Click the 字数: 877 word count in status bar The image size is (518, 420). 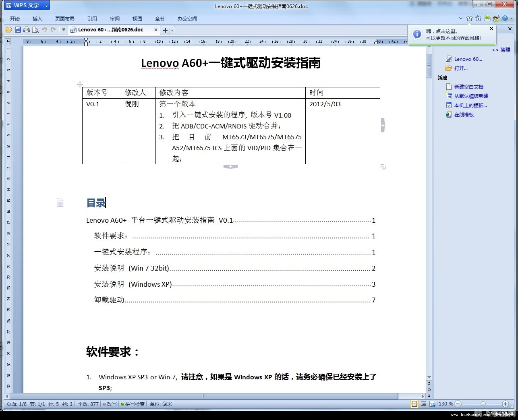coord(88,404)
